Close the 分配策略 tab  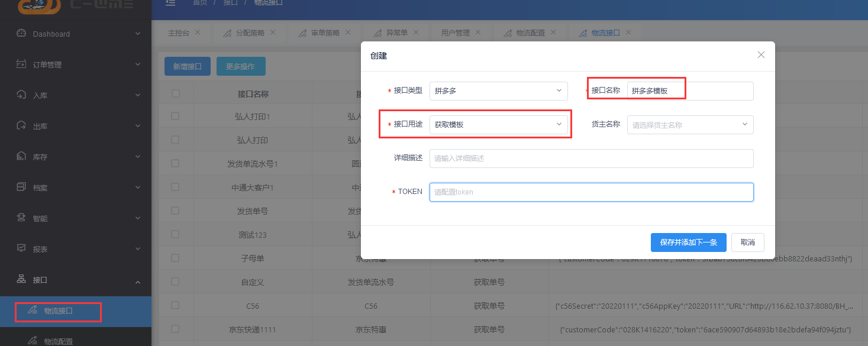[x=273, y=33]
